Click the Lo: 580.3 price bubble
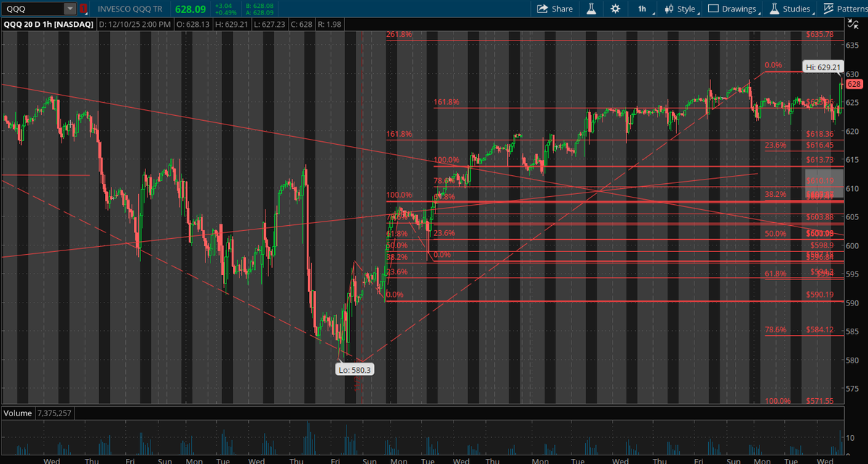 pyautogui.click(x=353, y=369)
